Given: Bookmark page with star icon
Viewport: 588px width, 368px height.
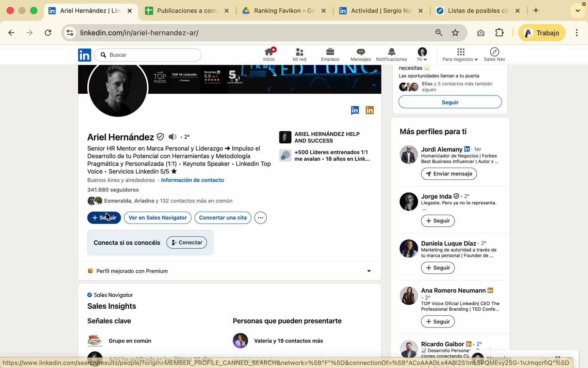Looking at the screenshot, I should click(455, 33).
